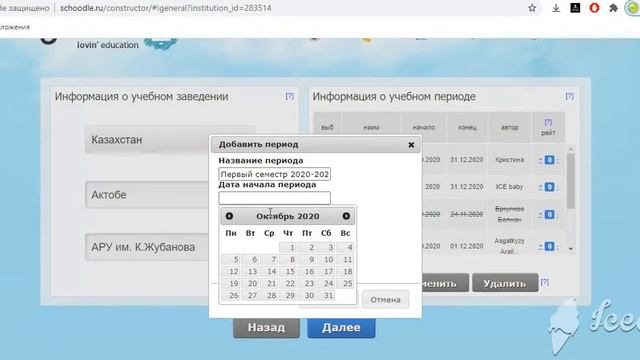The height and width of the screenshot is (360, 640).
Task: Click the black square extension icon
Action: pos(575,8)
